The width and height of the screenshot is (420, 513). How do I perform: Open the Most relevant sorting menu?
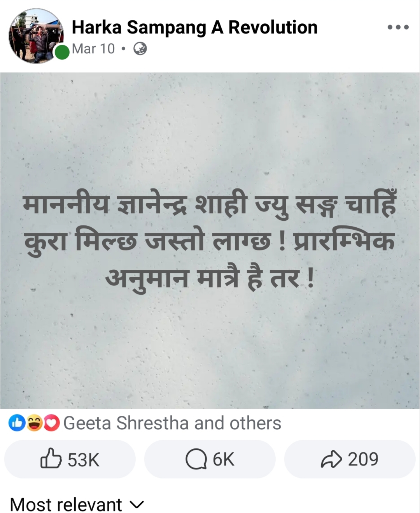pyautogui.click(x=77, y=505)
